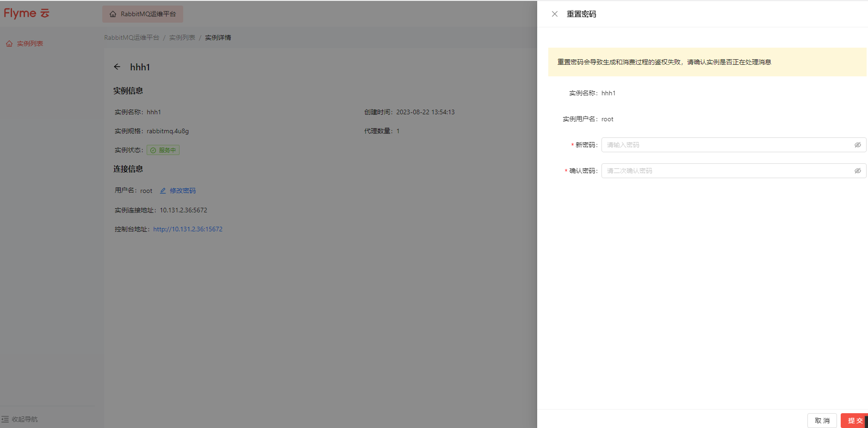Click RabbitMQ platform breadcrumb link
Screen dimensions: 868x428
(x=131, y=37)
